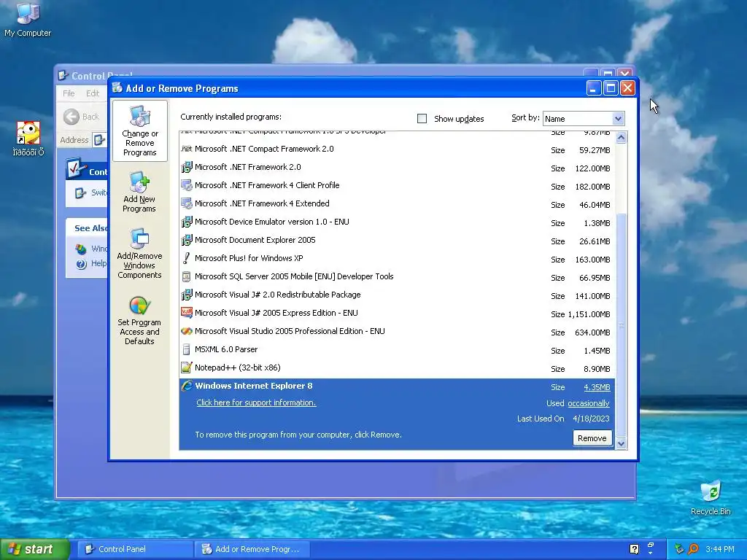This screenshot has height=560, width=747.
Task: Click the scrollbar up arrow
Action: click(x=621, y=138)
